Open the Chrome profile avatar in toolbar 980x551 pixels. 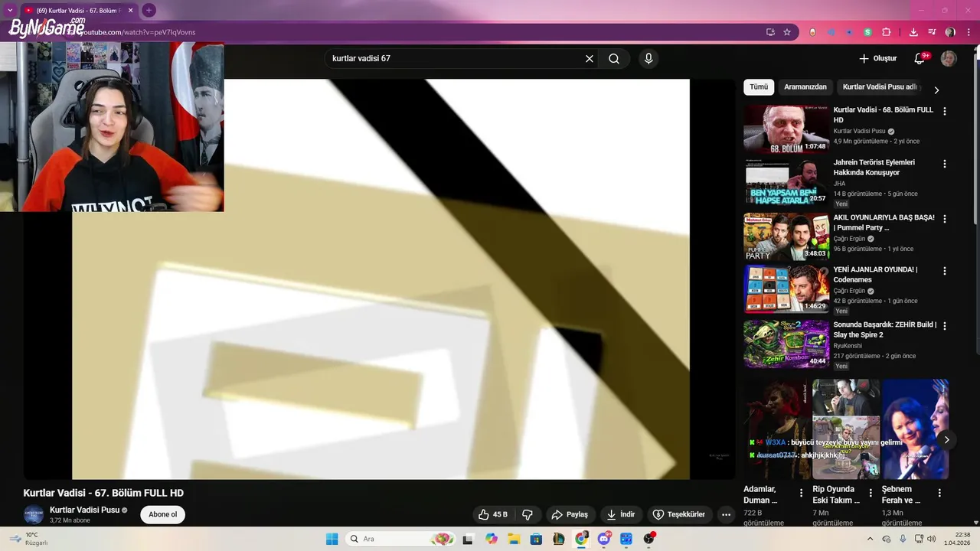[950, 32]
